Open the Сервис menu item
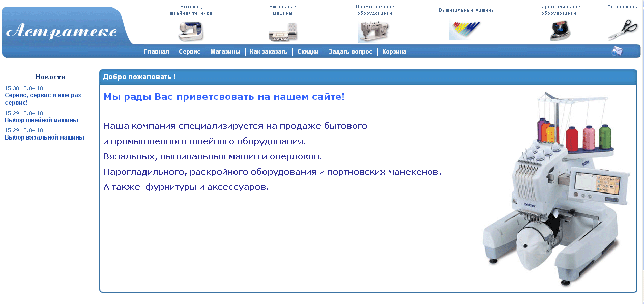 (190, 52)
